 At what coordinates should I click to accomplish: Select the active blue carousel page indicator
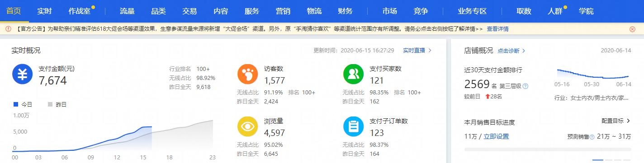point(597,160)
